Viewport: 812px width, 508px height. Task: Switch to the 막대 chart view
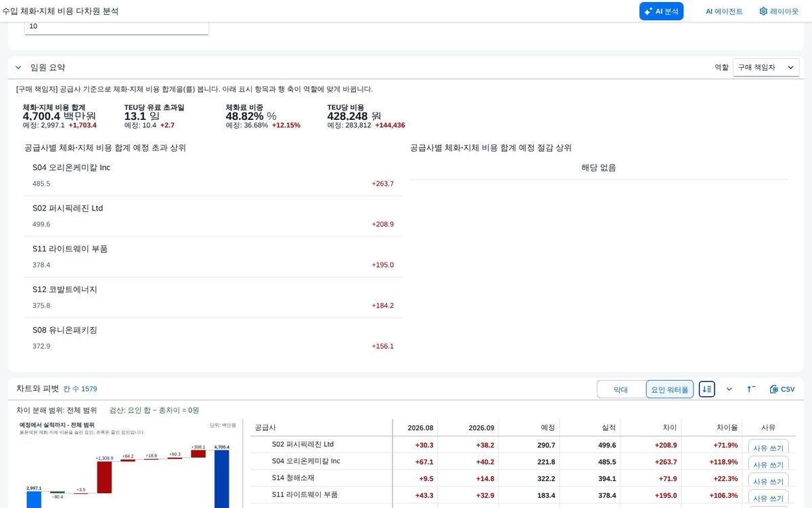pos(621,389)
